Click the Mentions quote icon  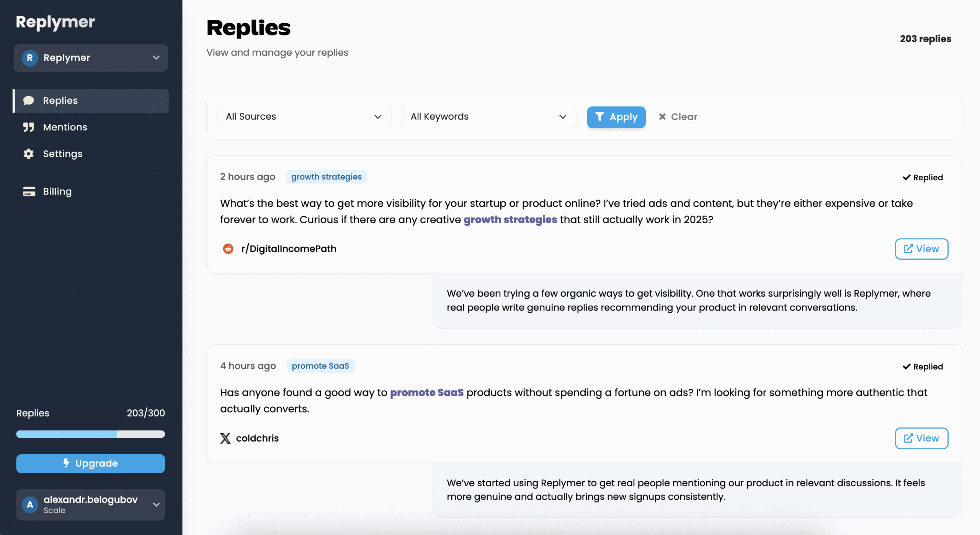pos(29,127)
